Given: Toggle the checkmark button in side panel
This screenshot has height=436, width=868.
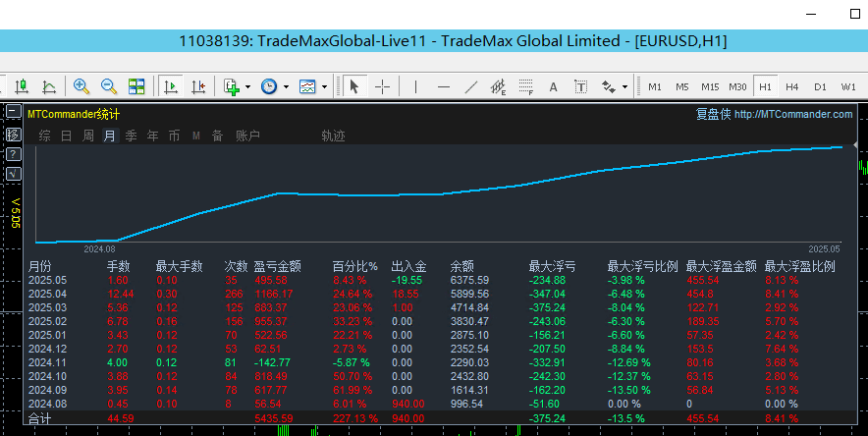Looking at the screenshot, I should point(13,174).
